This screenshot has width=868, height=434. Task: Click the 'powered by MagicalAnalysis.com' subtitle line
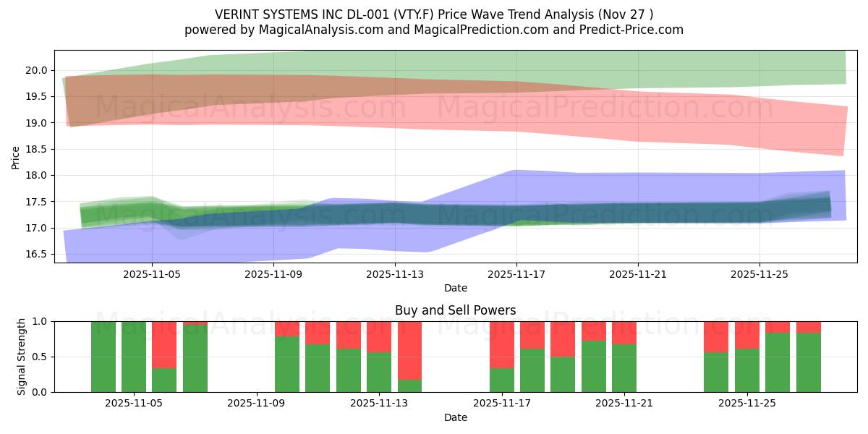(434, 30)
